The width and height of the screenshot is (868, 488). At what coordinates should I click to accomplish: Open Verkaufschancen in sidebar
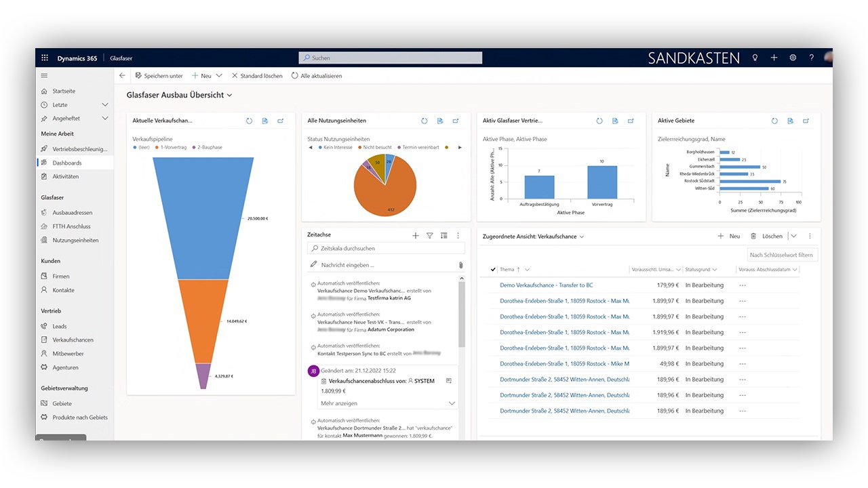[x=75, y=340]
